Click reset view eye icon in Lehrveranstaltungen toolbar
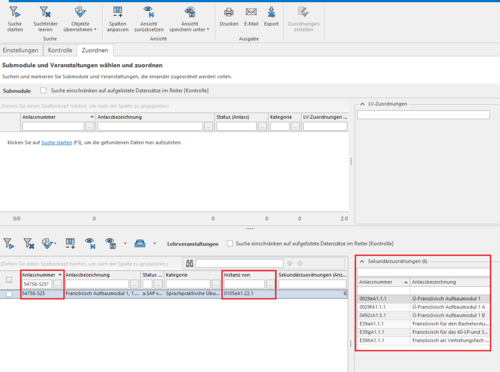The image size is (500, 372). click(90, 244)
